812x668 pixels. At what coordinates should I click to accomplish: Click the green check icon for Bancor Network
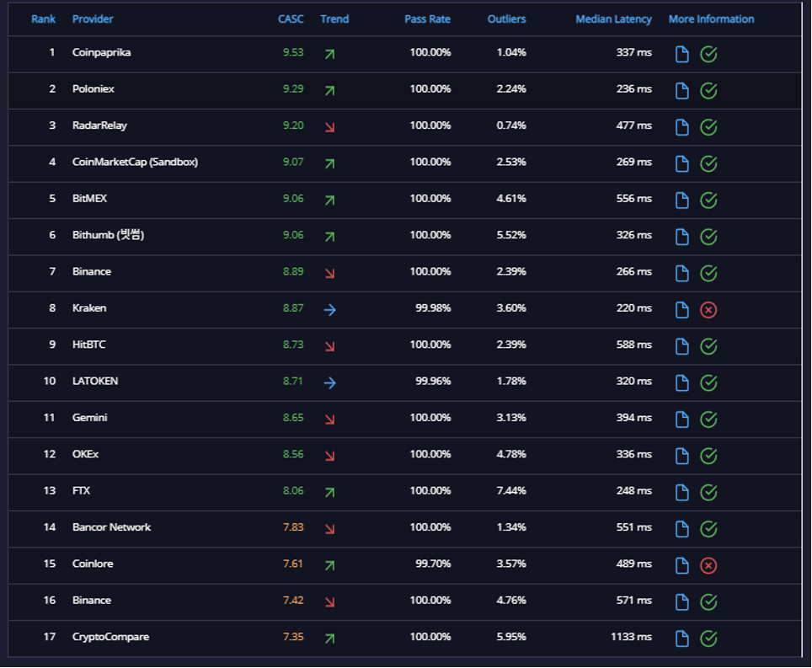(x=708, y=529)
